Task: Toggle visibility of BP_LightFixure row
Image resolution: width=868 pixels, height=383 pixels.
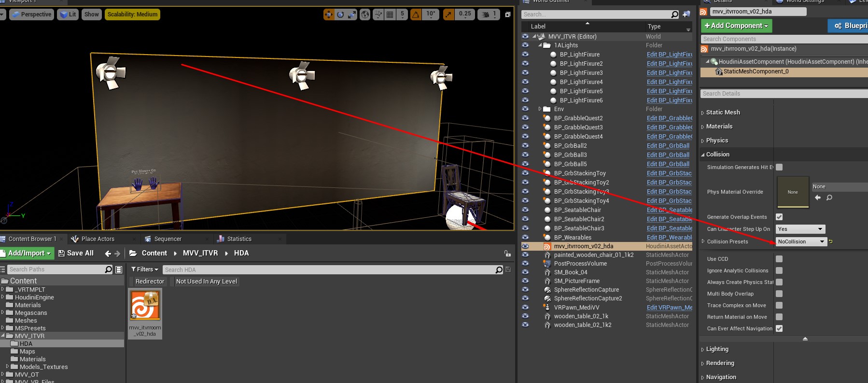Action: click(x=525, y=55)
